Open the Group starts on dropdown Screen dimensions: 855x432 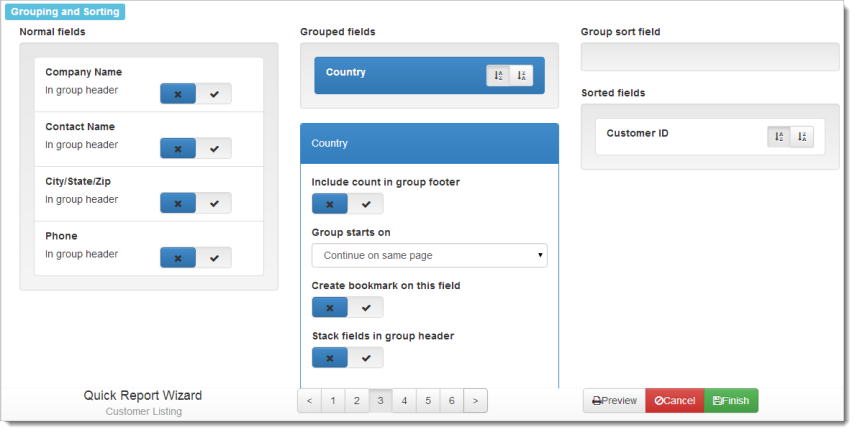coord(429,256)
